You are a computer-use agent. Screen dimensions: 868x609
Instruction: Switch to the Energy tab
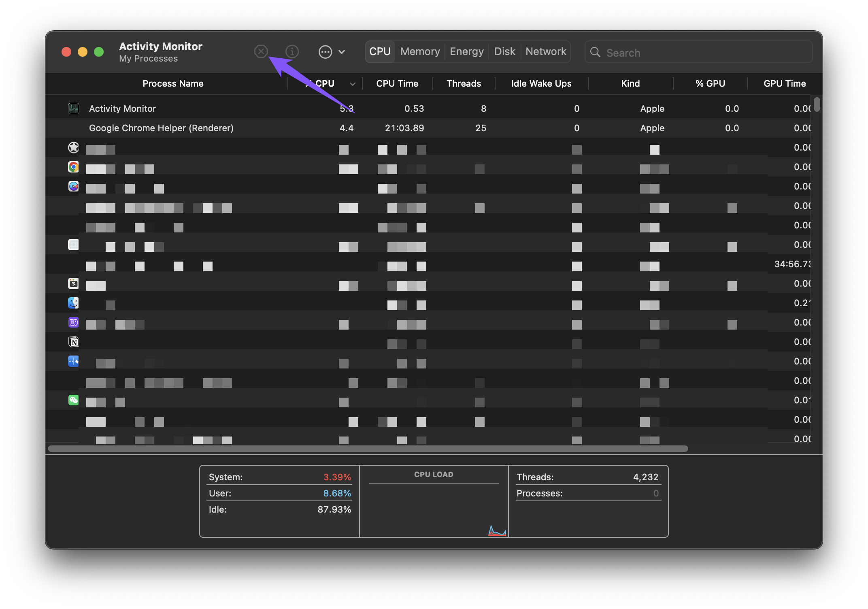(466, 51)
